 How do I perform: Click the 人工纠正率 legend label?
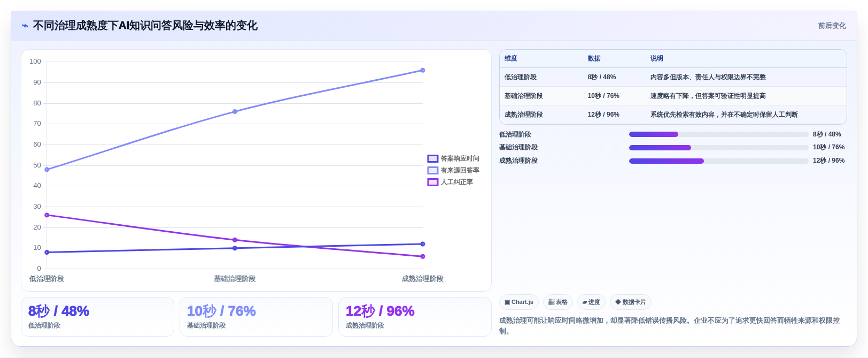point(456,182)
